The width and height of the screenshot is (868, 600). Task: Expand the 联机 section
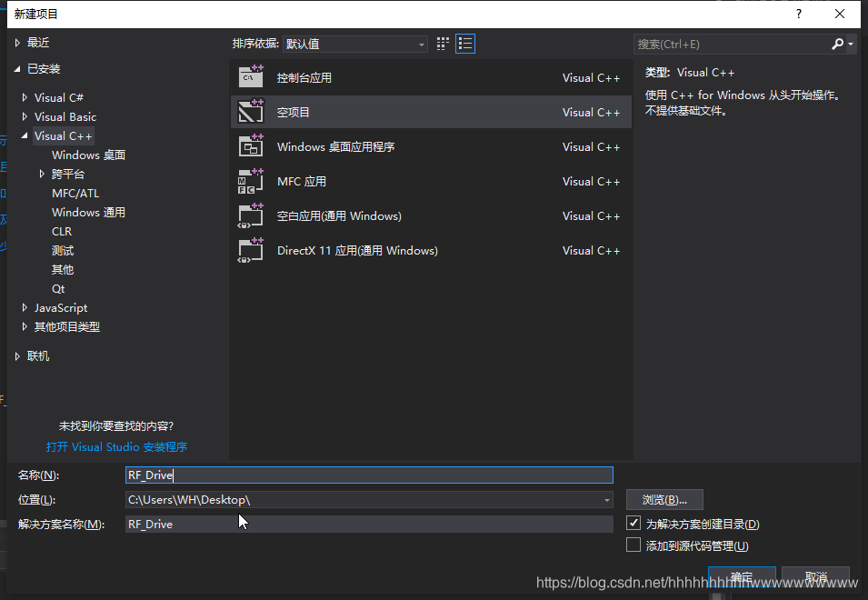coord(17,355)
